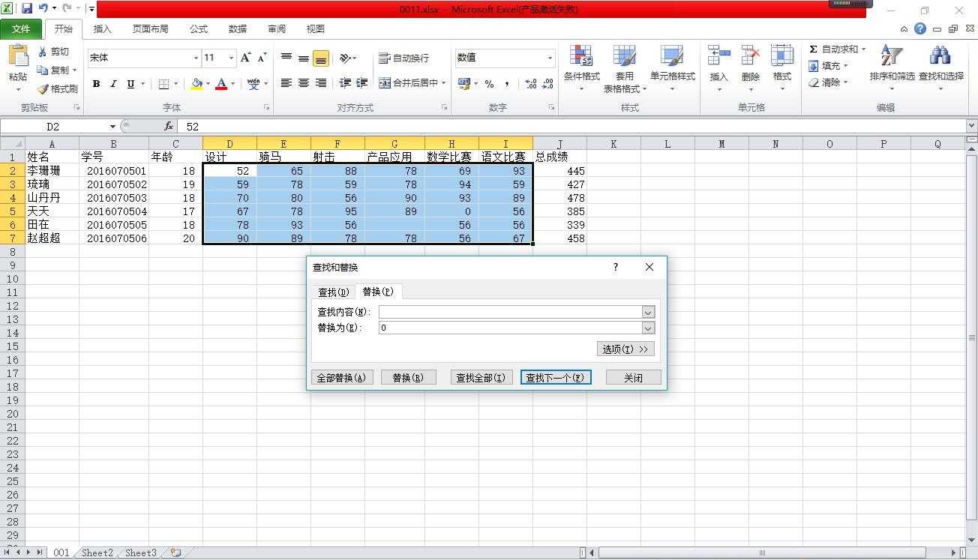Click the Close (关闭) dialog button

[634, 378]
